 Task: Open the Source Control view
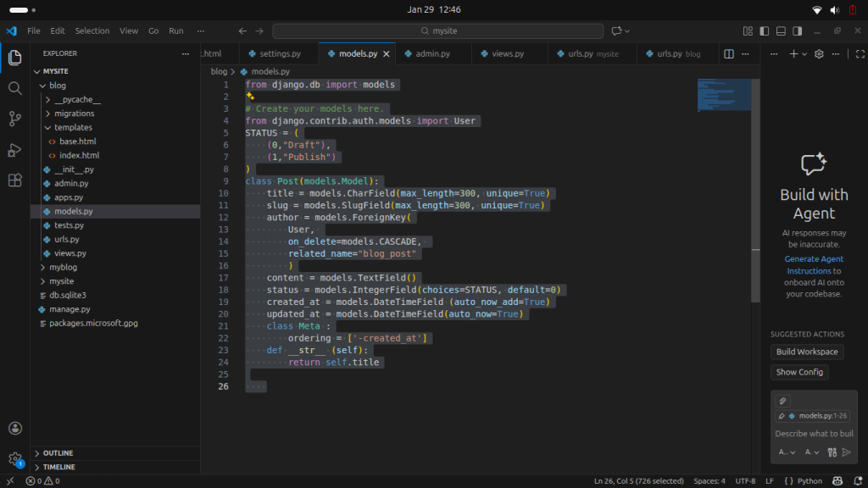[14, 119]
